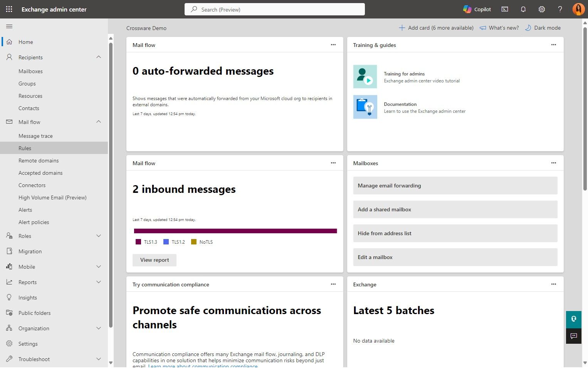Click the Mail flow envelope icon in sidebar
This screenshot has width=588, height=368.
(x=9, y=122)
